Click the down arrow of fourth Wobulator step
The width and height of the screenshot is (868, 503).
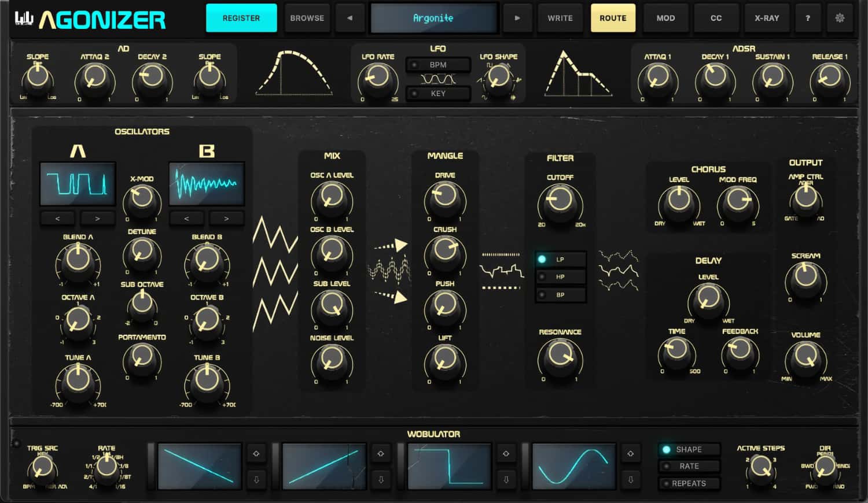pos(631,479)
